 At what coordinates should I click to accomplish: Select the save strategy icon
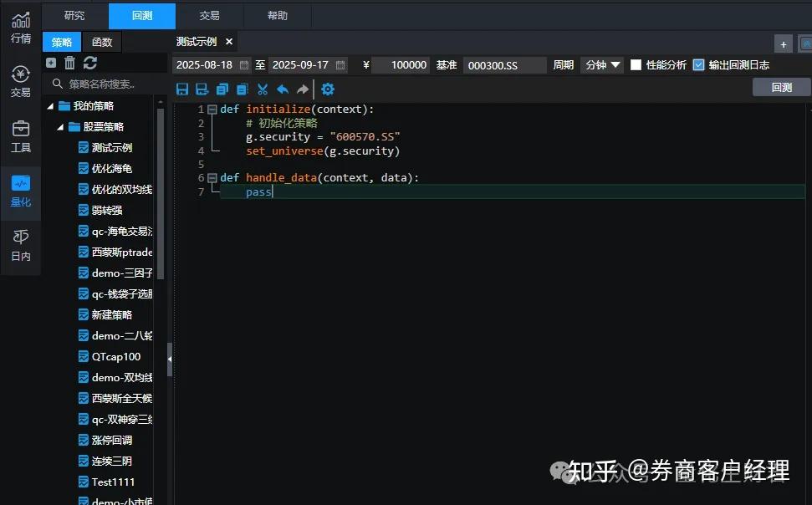coord(182,89)
